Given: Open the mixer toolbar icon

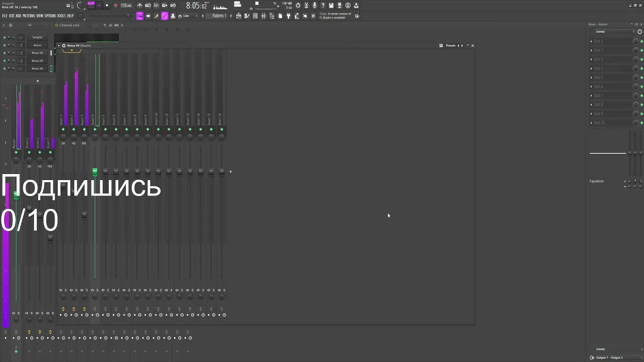Looking at the screenshot, I should point(264,16).
